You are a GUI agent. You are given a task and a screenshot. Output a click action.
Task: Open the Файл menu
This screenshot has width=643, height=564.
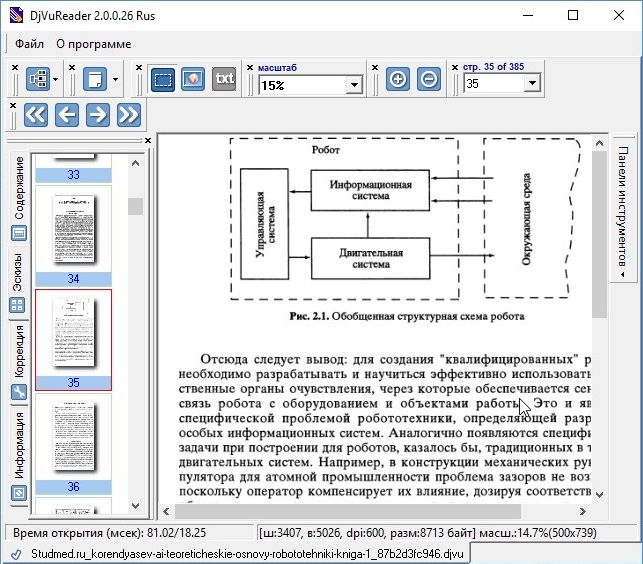[29, 44]
